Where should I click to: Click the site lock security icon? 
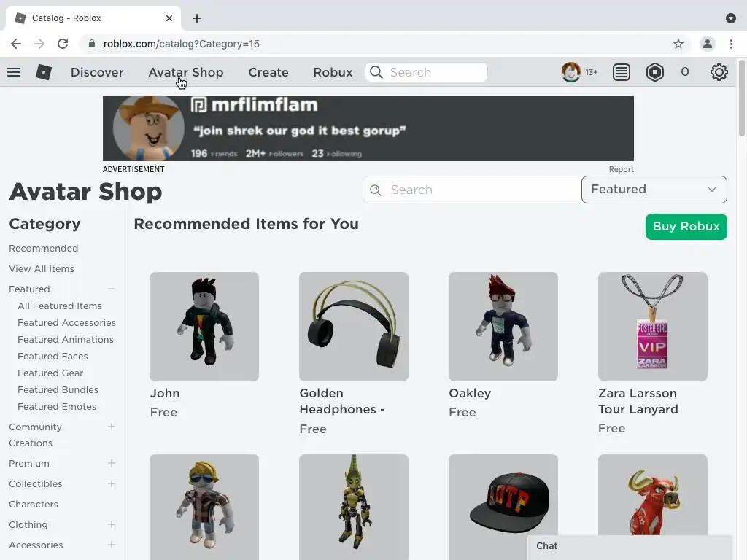pyautogui.click(x=91, y=44)
